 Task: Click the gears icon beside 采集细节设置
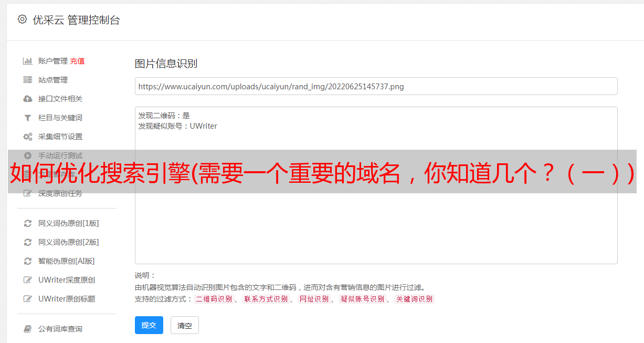click(x=28, y=137)
